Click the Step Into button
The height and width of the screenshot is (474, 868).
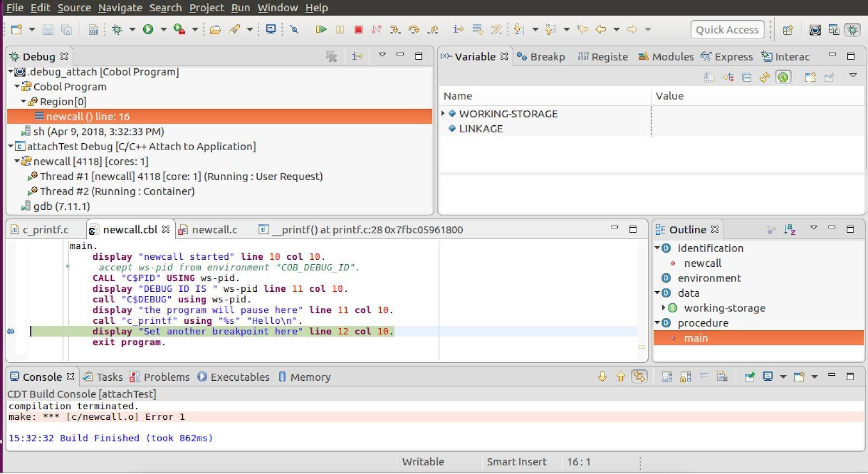click(395, 29)
